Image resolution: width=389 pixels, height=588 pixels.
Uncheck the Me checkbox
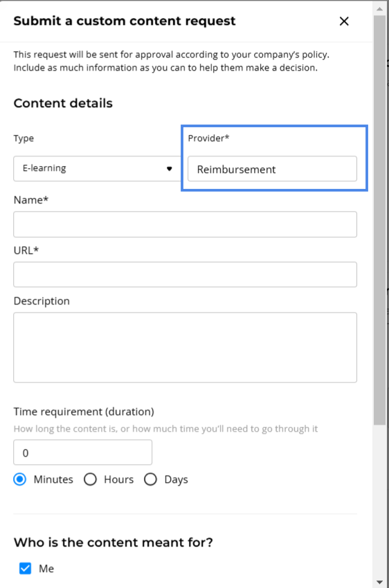click(x=25, y=569)
